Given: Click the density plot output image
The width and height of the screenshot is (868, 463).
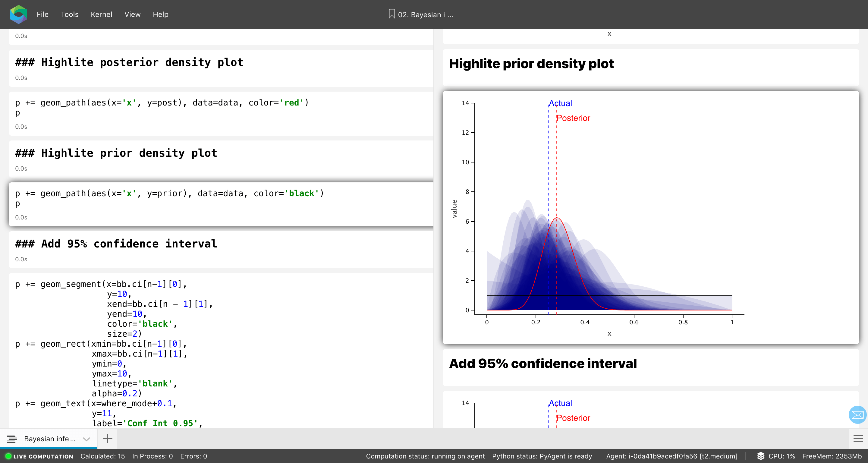Looking at the screenshot, I should pos(651,218).
